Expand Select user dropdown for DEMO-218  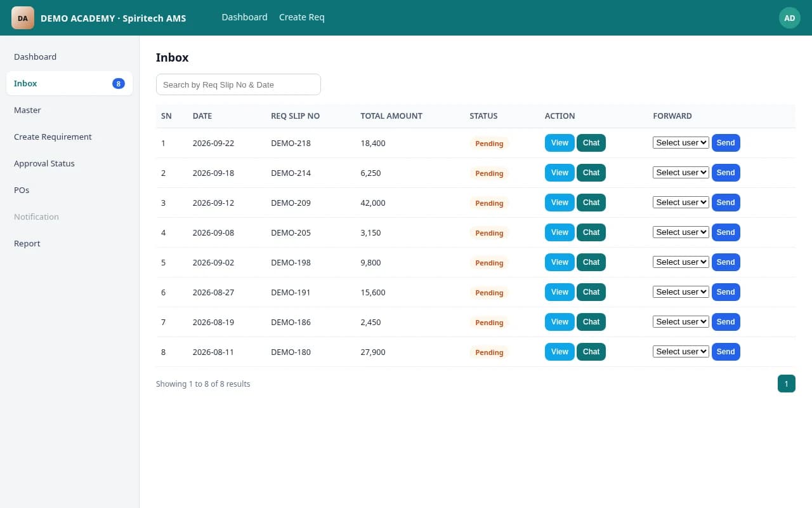click(681, 143)
